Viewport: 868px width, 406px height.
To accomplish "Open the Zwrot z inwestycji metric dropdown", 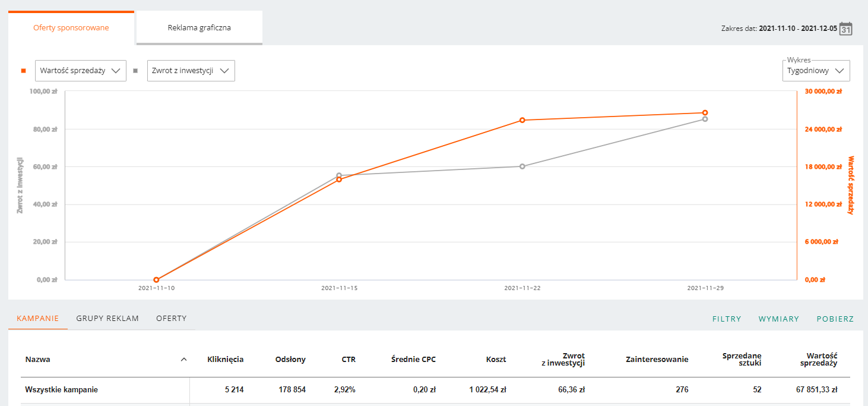I will point(191,71).
